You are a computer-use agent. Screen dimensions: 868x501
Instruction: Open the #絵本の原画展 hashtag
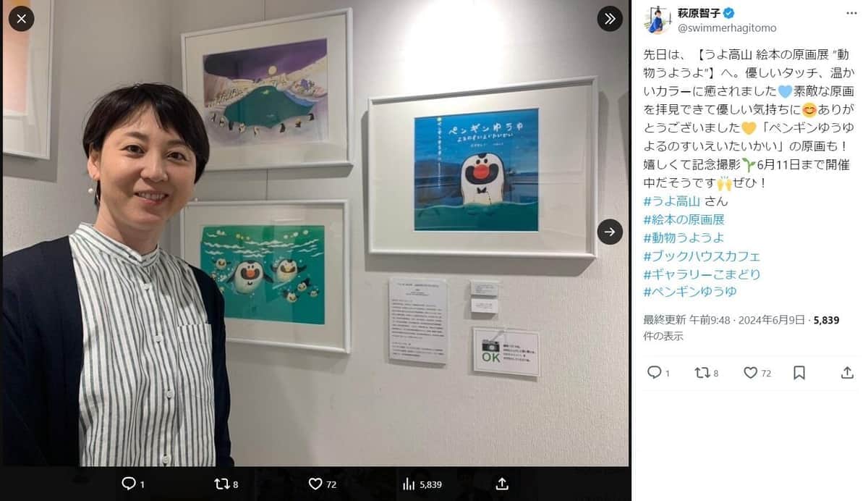[x=684, y=219]
